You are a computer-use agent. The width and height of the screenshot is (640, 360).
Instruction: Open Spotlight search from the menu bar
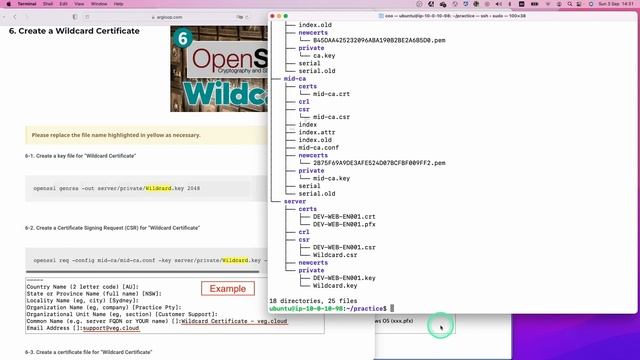tap(569, 4)
